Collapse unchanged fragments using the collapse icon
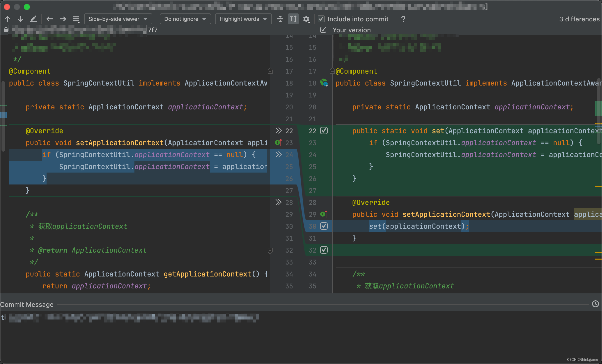The width and height of the screenshot is (602, 364). click(280, 19)
